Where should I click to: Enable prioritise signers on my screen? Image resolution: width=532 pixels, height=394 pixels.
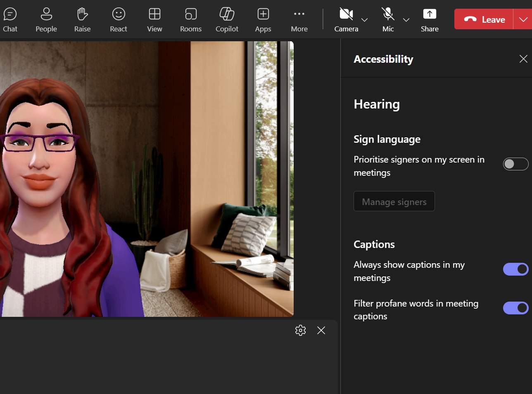515,164
